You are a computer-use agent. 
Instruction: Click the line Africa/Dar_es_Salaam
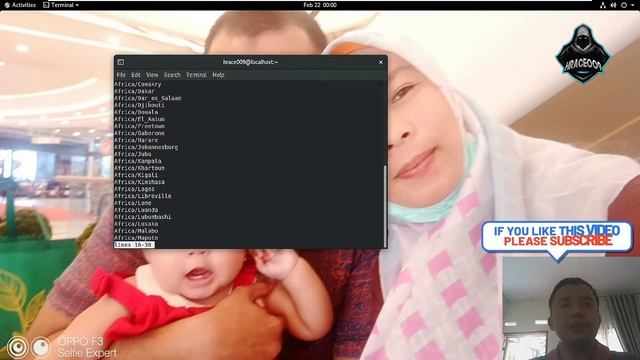[x=148, y=98]
